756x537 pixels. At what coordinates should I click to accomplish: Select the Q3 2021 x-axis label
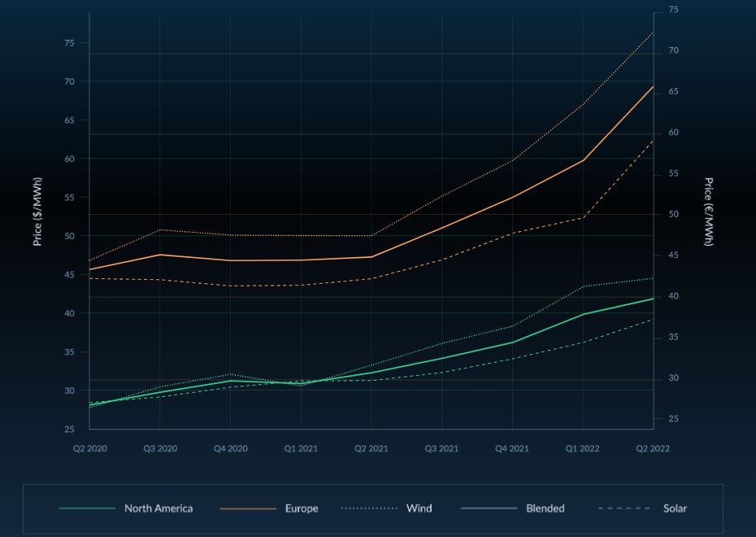coord(442,448)
